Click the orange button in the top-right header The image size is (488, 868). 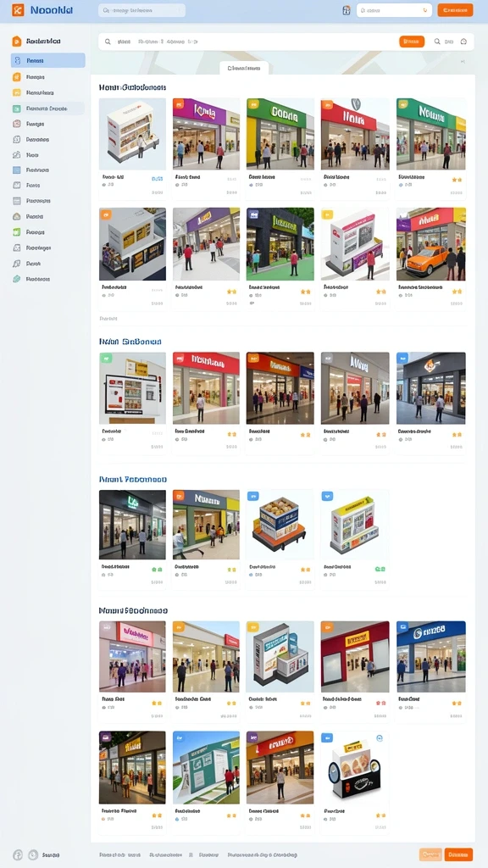tap(455, 10)
